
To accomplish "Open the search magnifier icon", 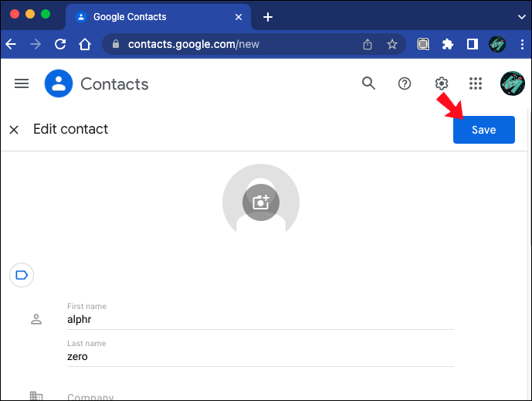I will click(x=368, y=83).
